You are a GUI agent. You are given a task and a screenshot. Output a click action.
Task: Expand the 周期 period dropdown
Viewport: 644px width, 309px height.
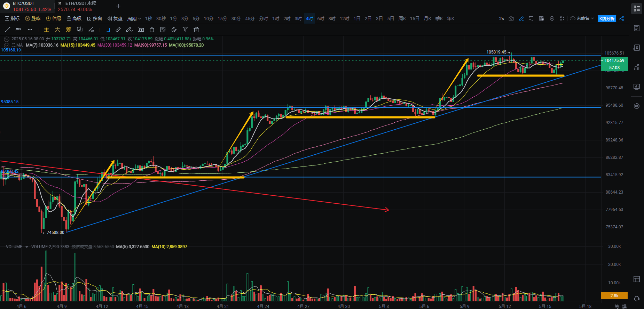(134, 19)
